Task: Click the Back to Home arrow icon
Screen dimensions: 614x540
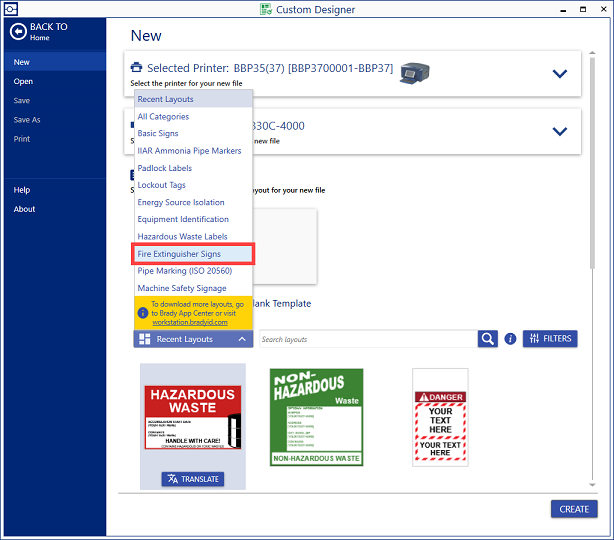Action: (17, 31)
